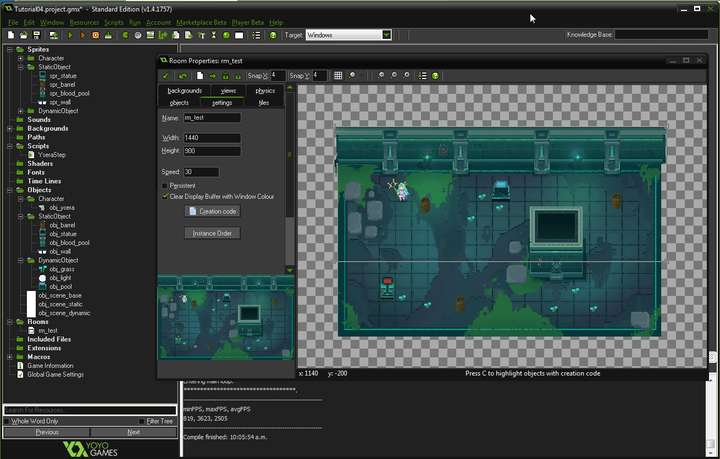720x459 pixels.
Task: Switch to the views tab
Action: tap(228, 90)
